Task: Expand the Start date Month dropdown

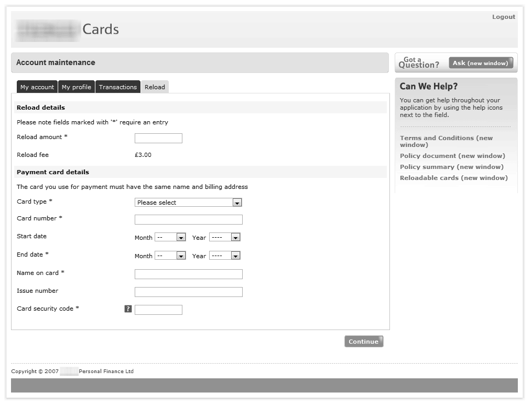Action: [x=171, y=238]
